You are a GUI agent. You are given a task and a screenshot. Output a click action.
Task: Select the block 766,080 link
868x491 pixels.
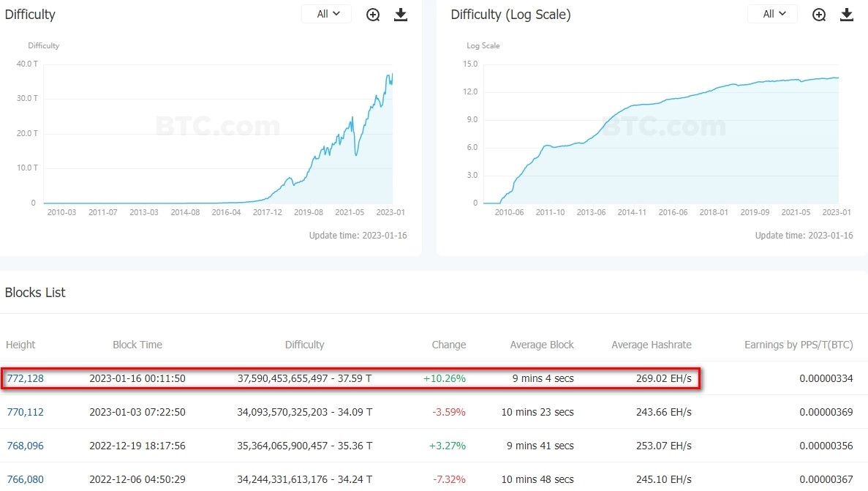(x=25, y=479)
